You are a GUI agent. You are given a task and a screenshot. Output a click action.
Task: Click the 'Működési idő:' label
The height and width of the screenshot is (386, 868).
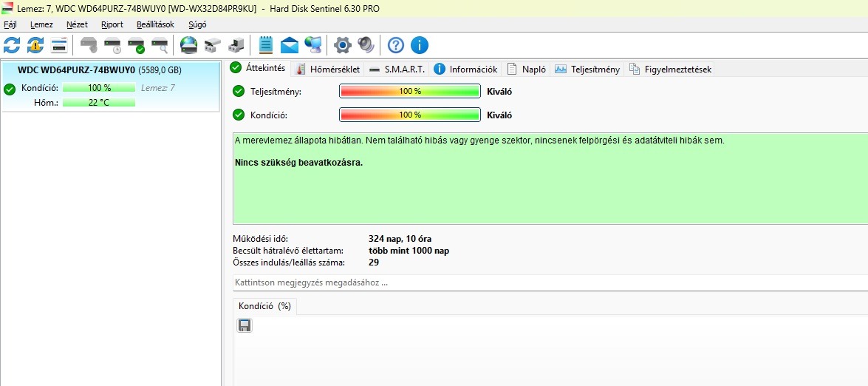261,240
